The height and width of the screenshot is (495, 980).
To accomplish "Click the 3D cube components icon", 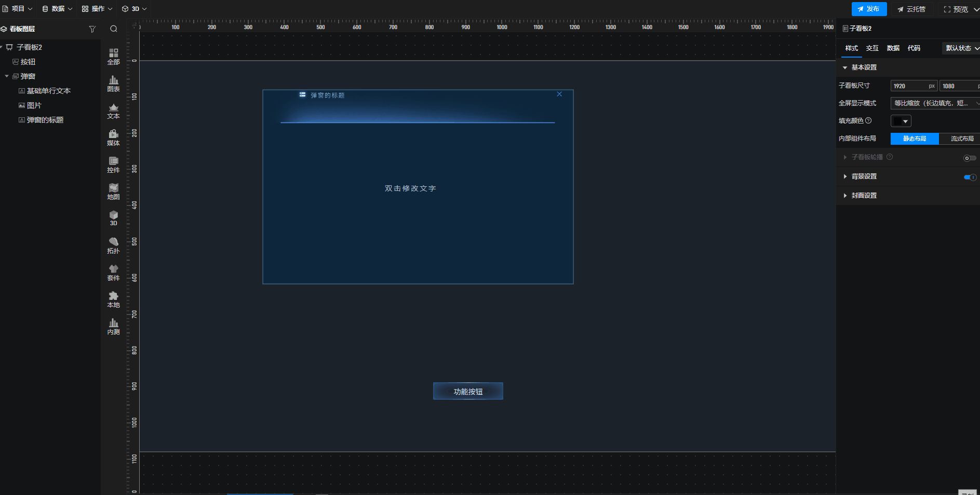I will [x=113, y=217].
